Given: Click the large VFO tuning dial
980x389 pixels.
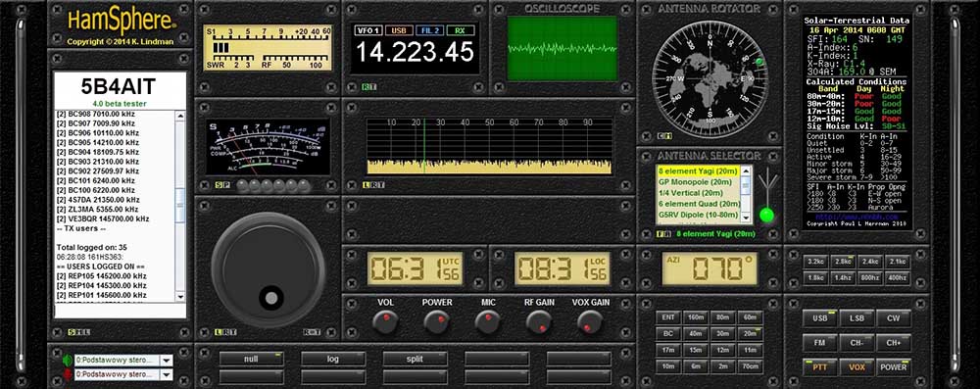Looking at the screenshot, I should pyautogui.click(x=269, y=270).
